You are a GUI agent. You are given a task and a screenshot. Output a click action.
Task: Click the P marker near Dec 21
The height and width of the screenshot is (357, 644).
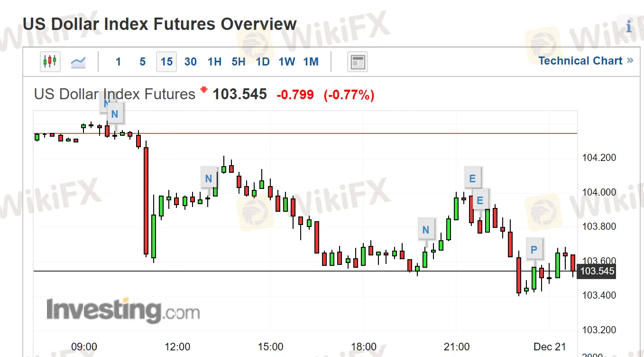[534, 249]
